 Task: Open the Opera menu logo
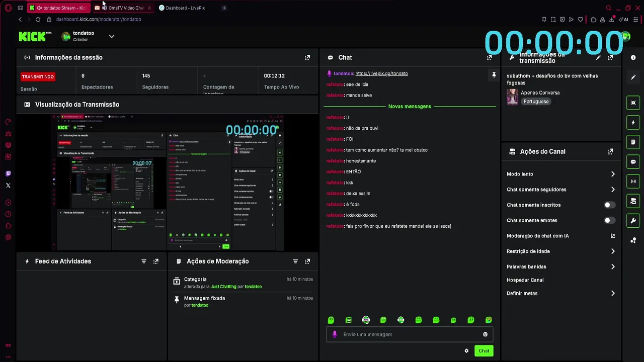[8, 8]
